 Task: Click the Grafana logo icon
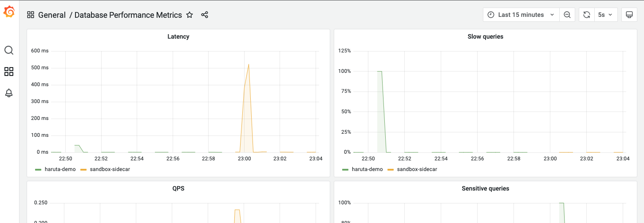[9, 12]
